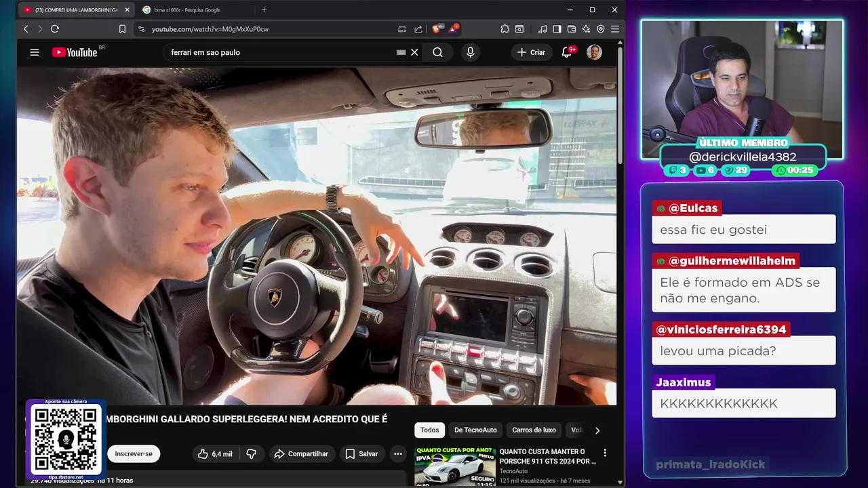
Task: Go back in browser history
Action: pos(26,29)
